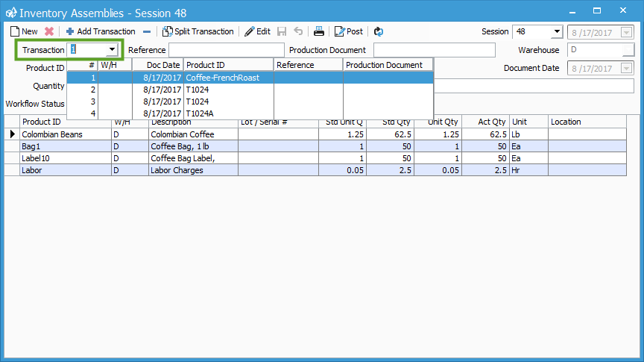Open the Warehouse dropdown
The width and height of the screenshot is (644, 362).
(x=628, y=50)
